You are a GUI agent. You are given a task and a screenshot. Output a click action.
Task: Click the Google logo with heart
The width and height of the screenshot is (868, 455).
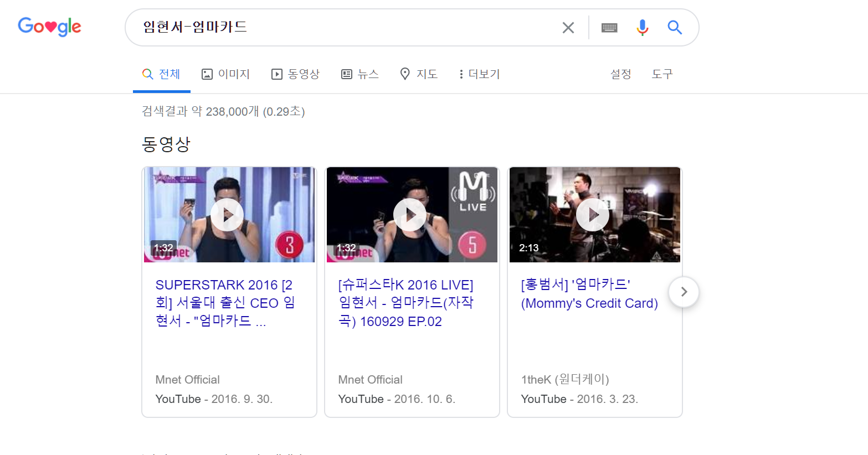pyautogui.click(x=49, y=26)
